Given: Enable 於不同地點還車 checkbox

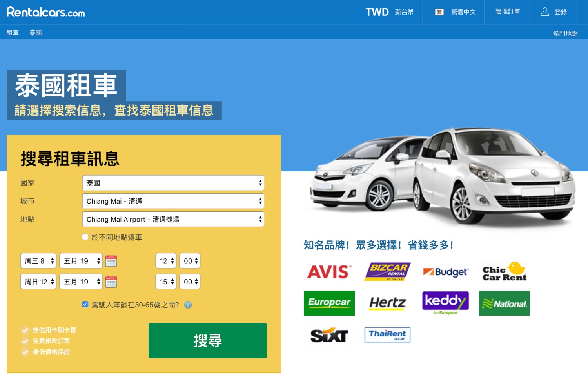Looking at the screenshot, I should [85, 237].
